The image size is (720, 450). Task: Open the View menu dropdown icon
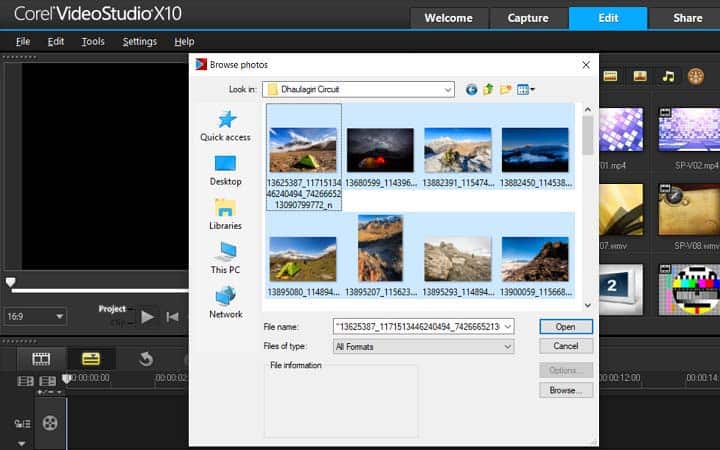pyautogui.click(x=525, y=90)
